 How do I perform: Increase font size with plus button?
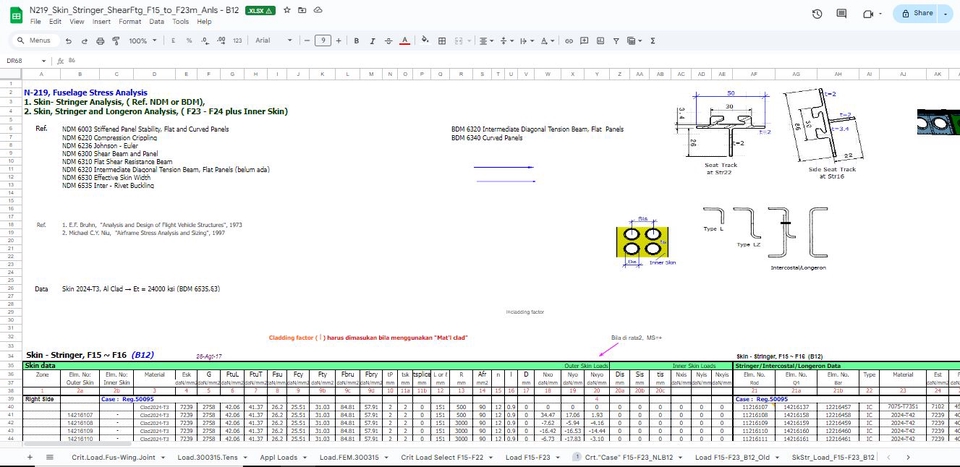pos(339,41)
